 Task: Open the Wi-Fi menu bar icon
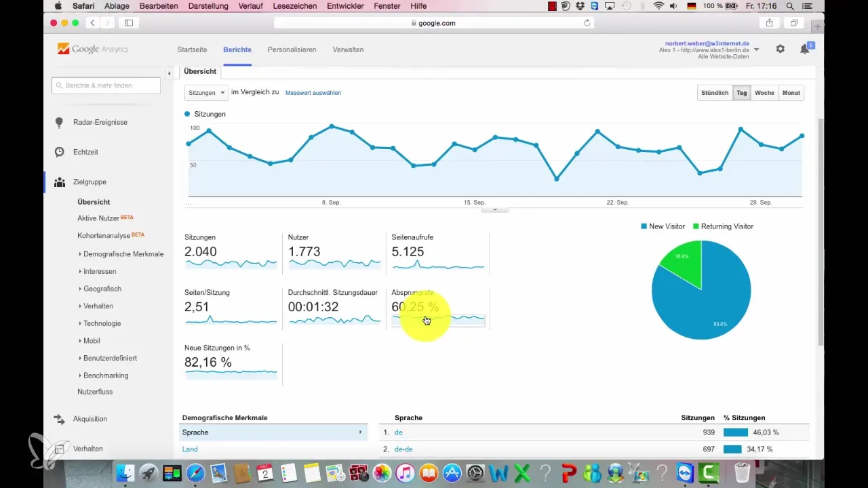(658, 6)
